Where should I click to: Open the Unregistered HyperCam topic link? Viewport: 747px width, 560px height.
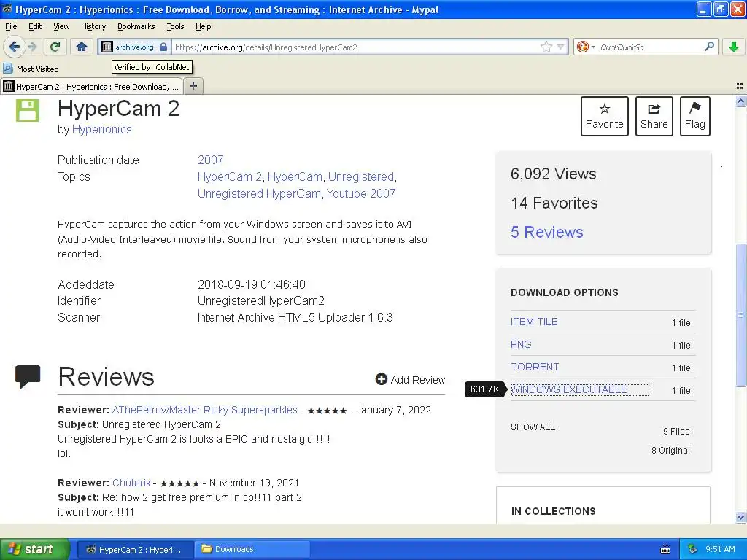[x=259, y=193]
